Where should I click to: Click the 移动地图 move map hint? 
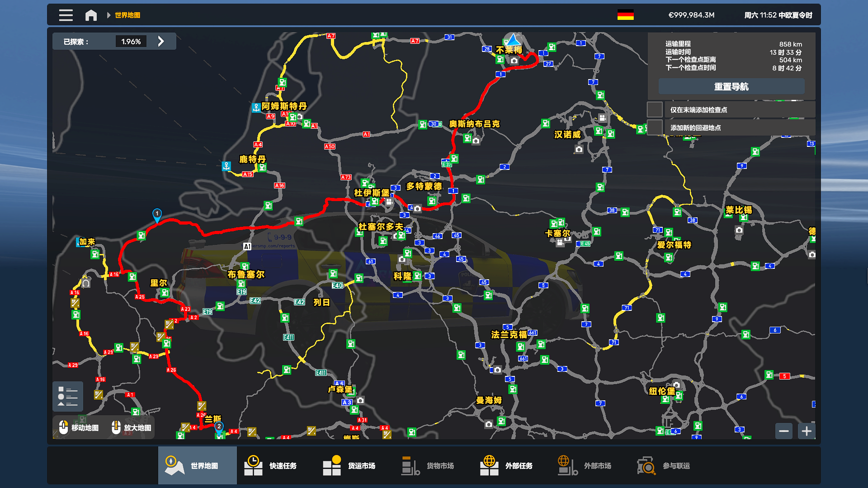tap(79, 427)
